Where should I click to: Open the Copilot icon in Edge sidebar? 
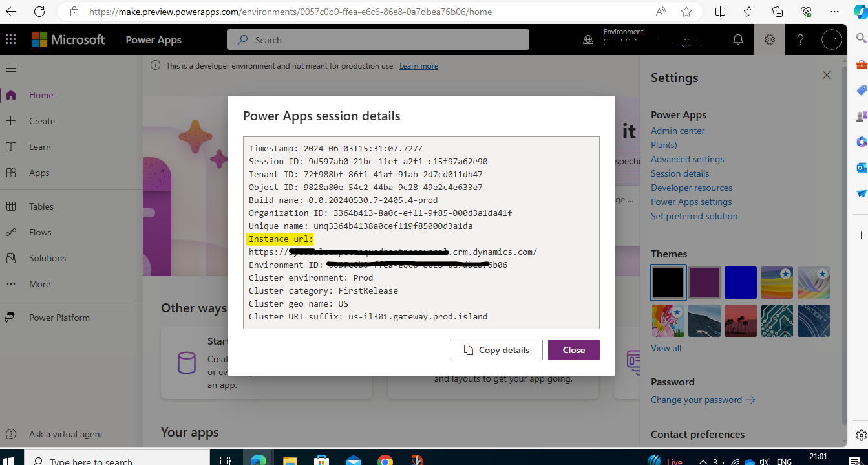click(860, 12)
